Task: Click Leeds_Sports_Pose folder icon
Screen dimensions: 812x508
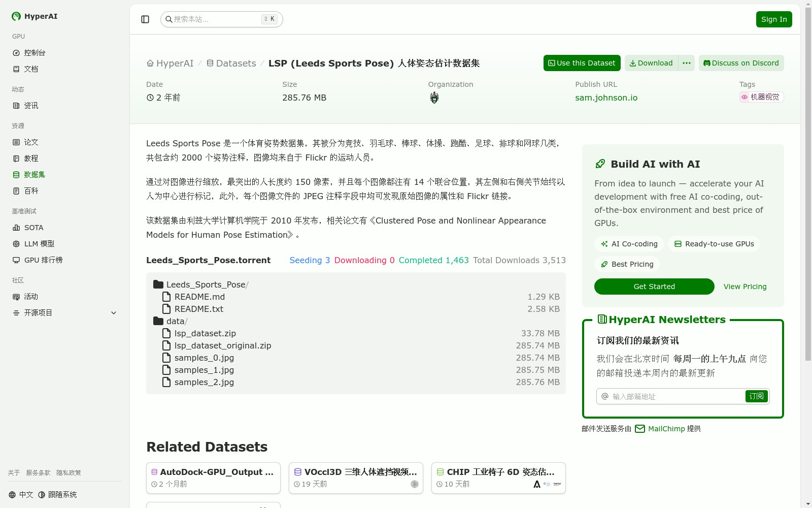Action: [x=158, y=284]
